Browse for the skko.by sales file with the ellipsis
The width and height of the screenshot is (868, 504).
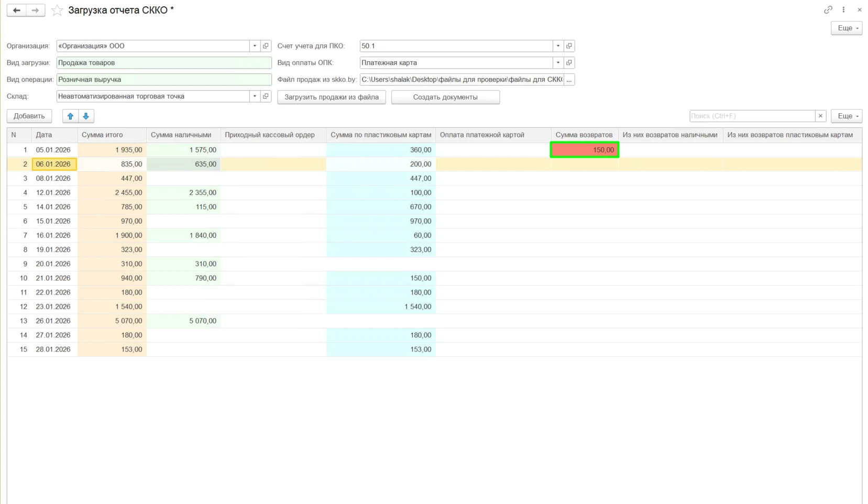click(x=569, y=80)
